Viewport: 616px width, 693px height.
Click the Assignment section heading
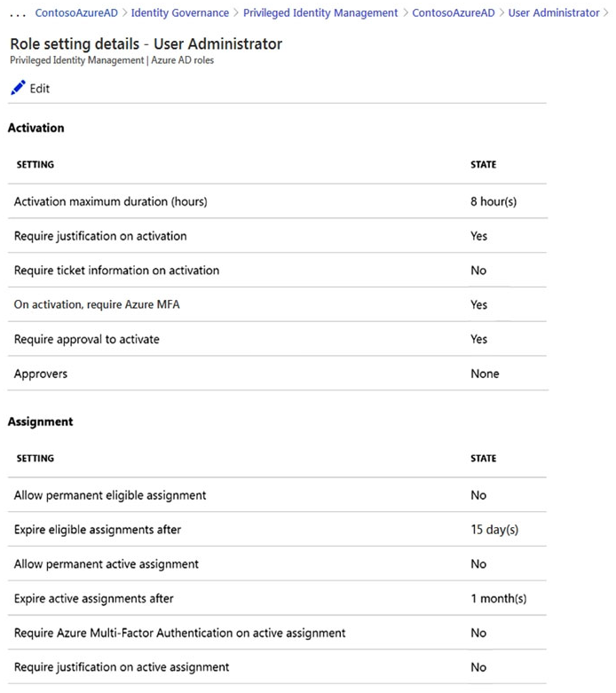[x=41, y=421]
